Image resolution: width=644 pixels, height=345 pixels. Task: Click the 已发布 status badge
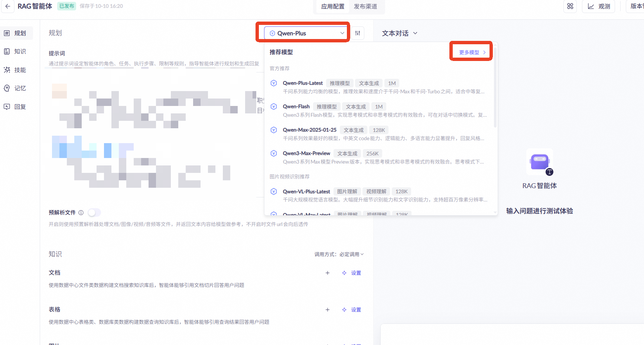(x=66, y=6)
